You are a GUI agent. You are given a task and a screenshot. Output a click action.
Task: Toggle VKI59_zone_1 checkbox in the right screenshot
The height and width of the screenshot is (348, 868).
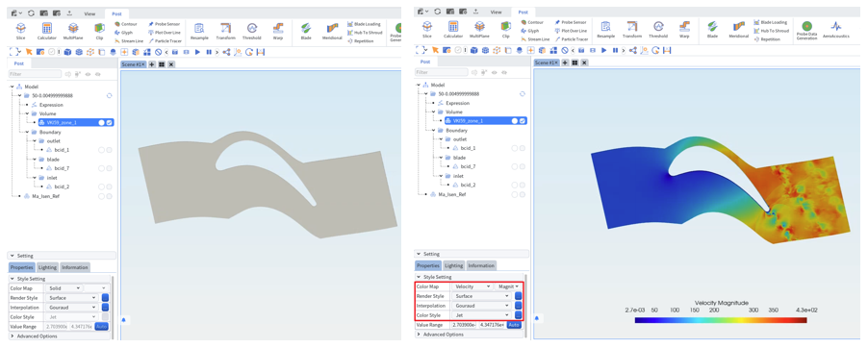(522, 120)
